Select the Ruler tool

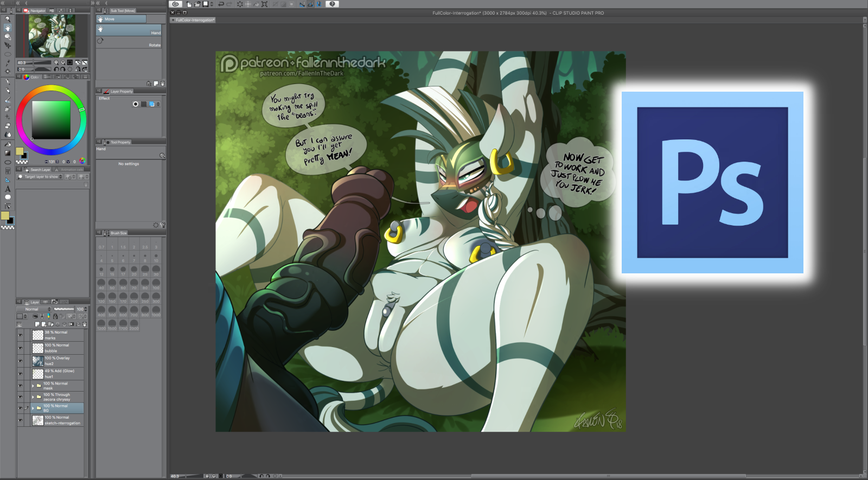tap(8, 180)
